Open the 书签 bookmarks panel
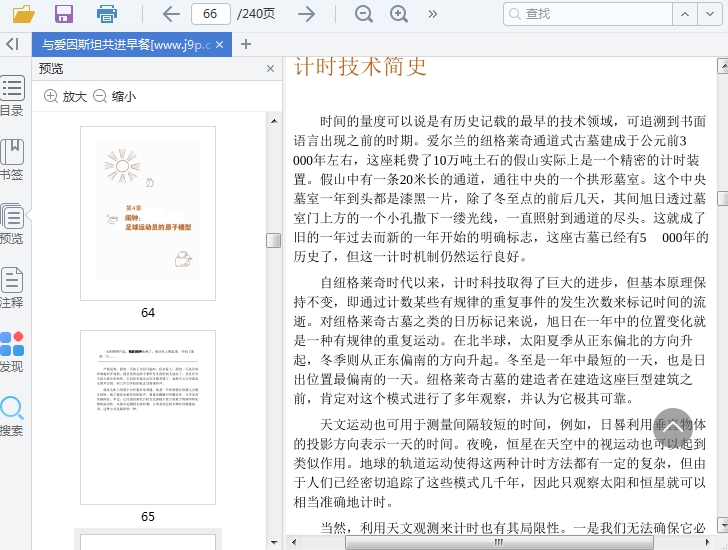The width and height of the screenshot is (728, 550). point(12,160)
